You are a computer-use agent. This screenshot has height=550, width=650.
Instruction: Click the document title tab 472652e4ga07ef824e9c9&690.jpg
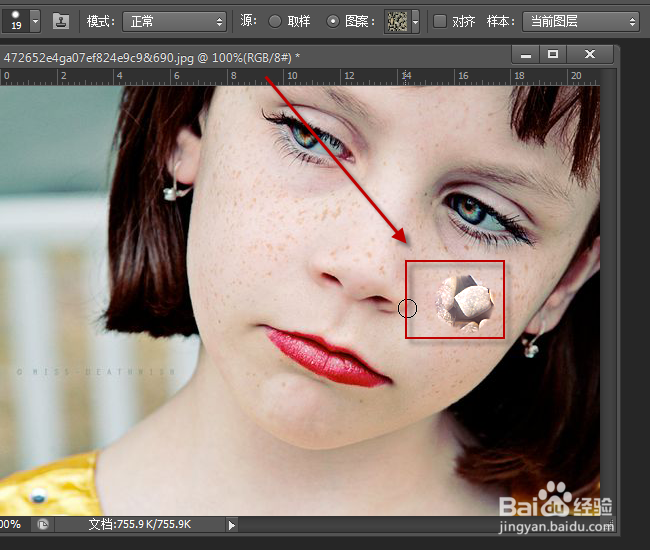tap(152, 57)
